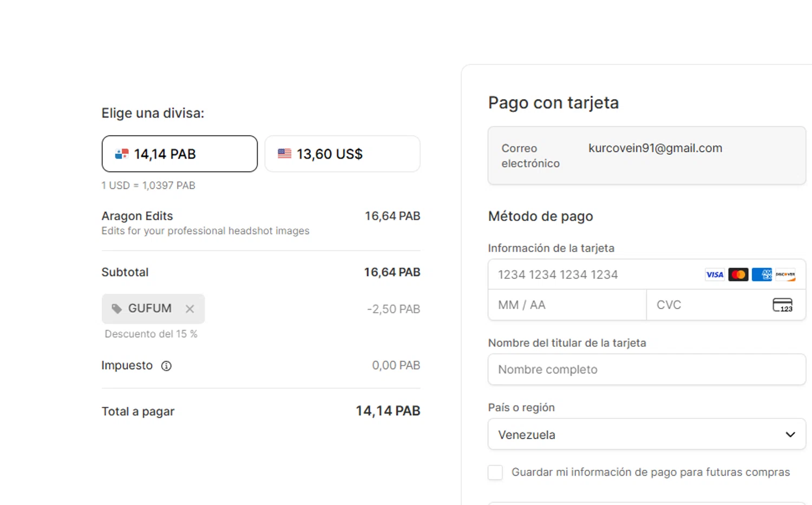
Task: Remove the GUFUM promo code
Action: (x=189, y=309)
